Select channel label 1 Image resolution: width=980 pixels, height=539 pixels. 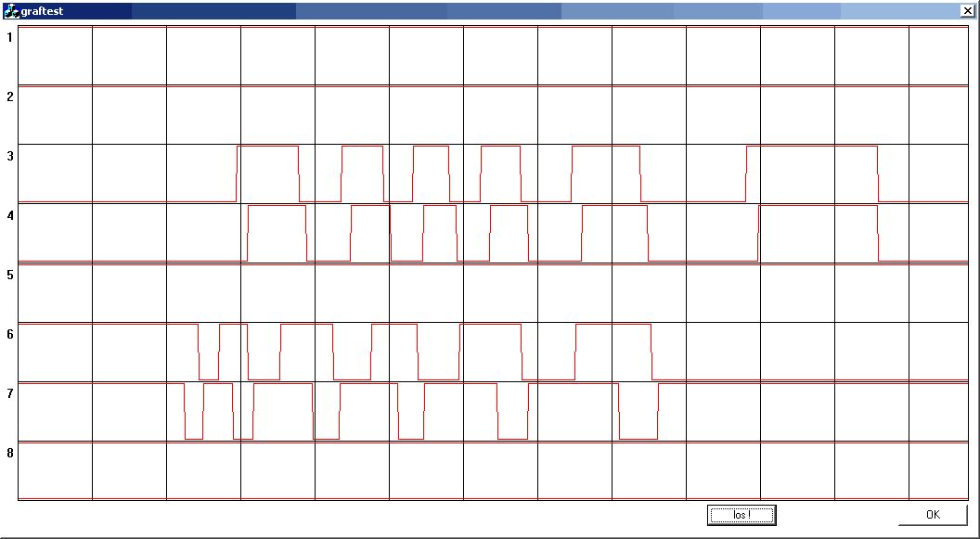pos(9,37)
